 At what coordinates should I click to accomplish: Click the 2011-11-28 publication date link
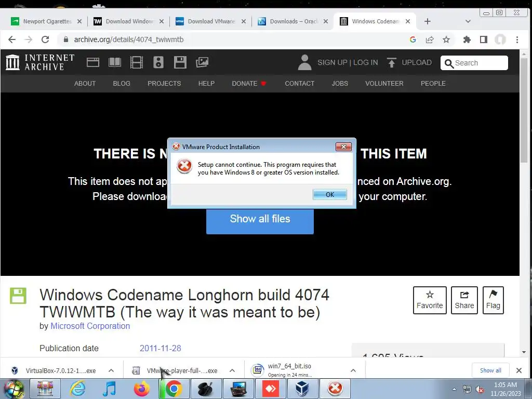point(160,349)
